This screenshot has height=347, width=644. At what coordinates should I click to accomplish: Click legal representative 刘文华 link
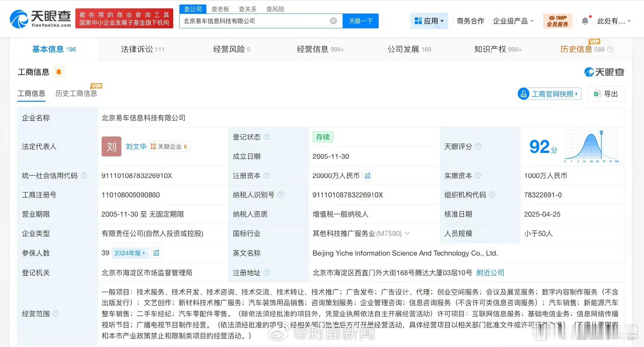point(136,147)
